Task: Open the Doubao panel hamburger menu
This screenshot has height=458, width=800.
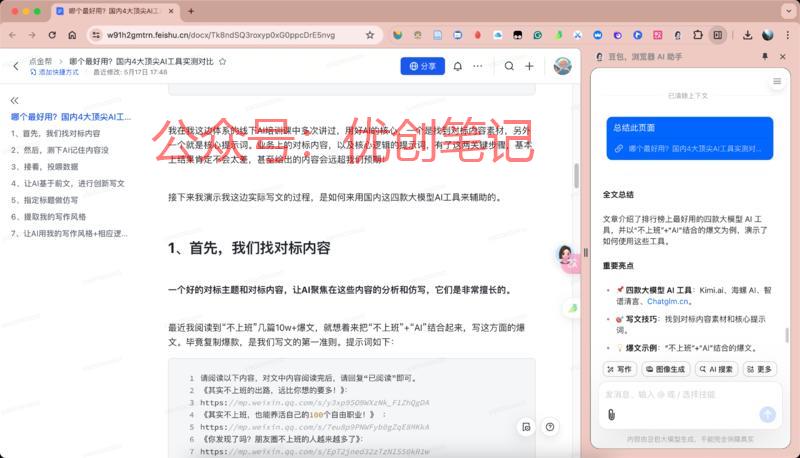Action: point(777,81)
